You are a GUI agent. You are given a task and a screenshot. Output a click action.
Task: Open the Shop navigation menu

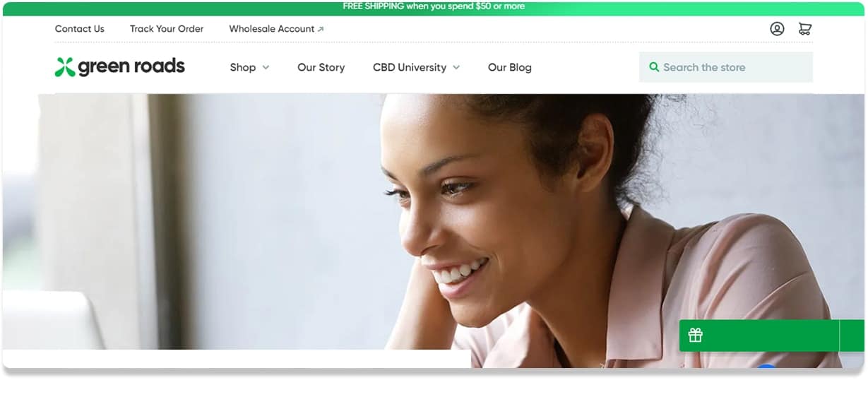(242, 68)
